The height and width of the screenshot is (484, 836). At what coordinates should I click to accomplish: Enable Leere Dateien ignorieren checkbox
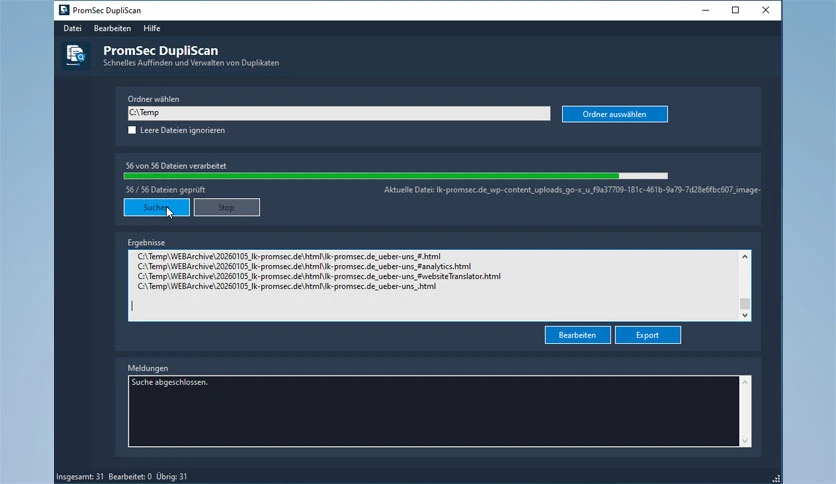click(x=132, y=130)
